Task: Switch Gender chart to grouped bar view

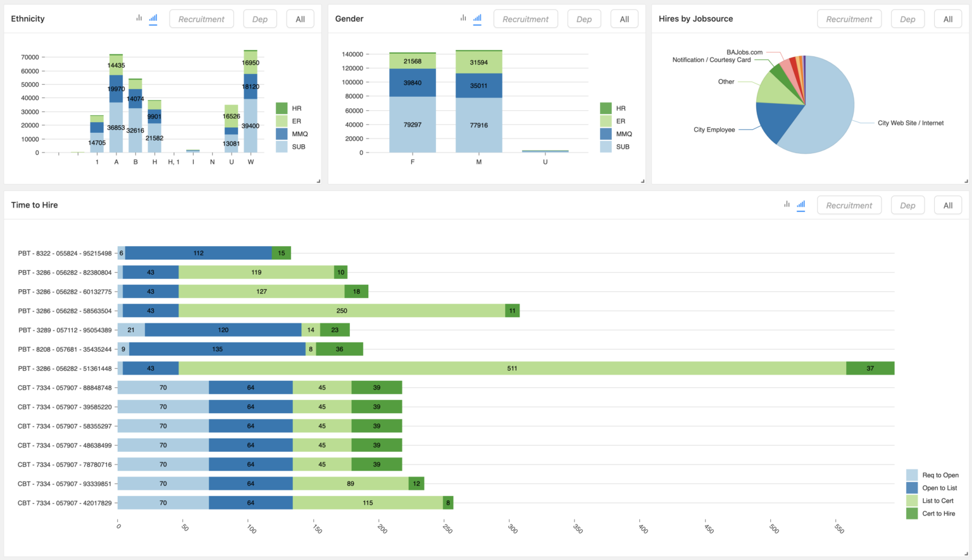Action: click(463, 18)
